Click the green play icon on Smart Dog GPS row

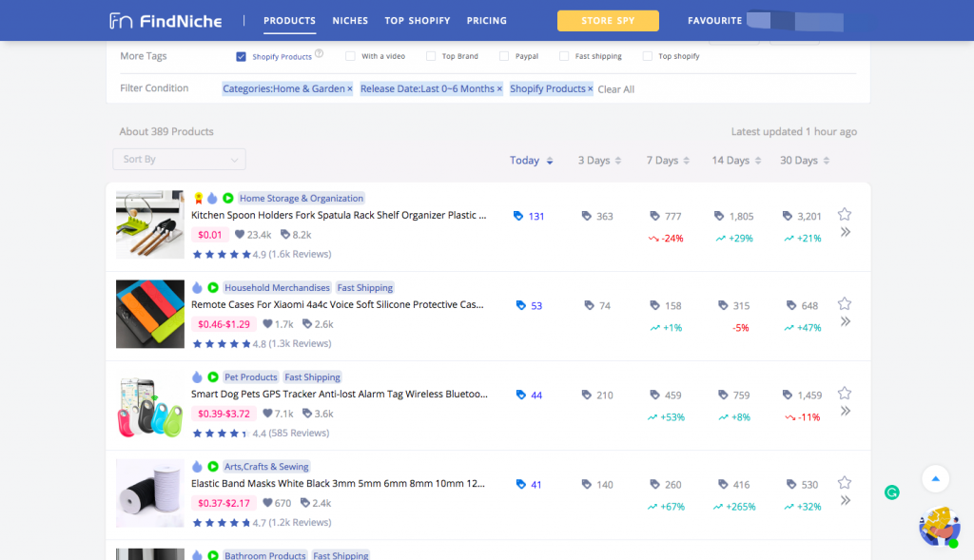pos(213,377)
